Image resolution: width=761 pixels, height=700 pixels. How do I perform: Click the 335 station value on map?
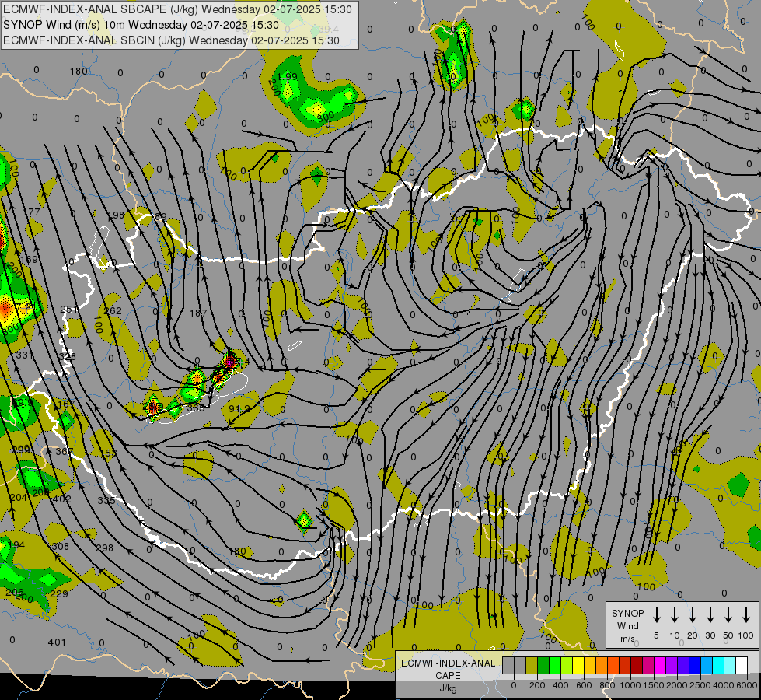pos(106,500)
